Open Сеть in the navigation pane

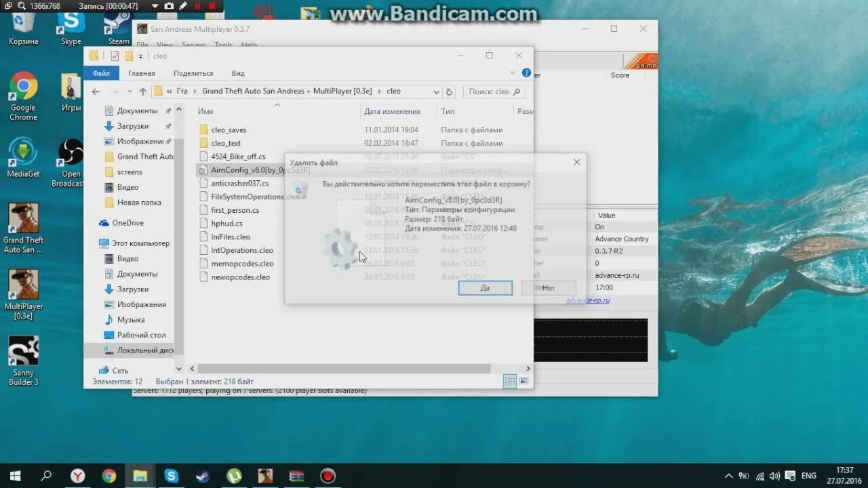click(x=120, y=371)
